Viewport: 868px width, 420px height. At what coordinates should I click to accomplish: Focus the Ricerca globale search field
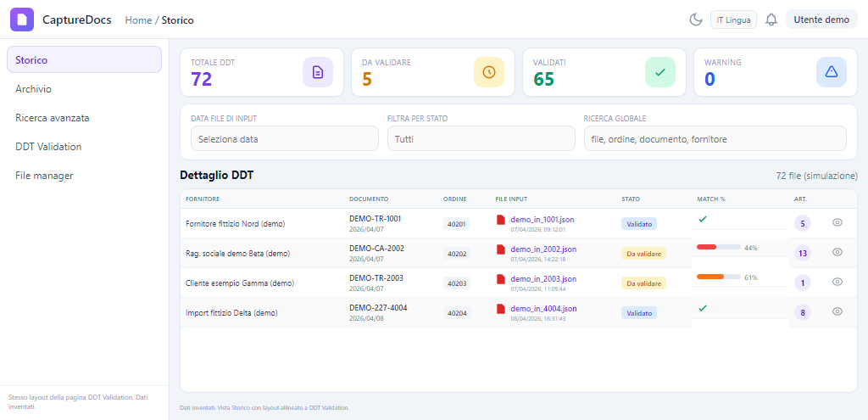coord(715,138)
